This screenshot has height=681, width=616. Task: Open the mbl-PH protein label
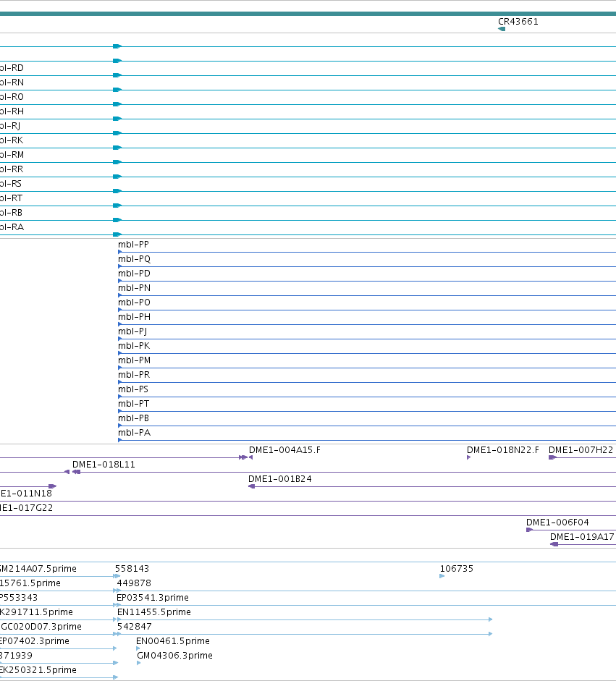pos(134,317)
